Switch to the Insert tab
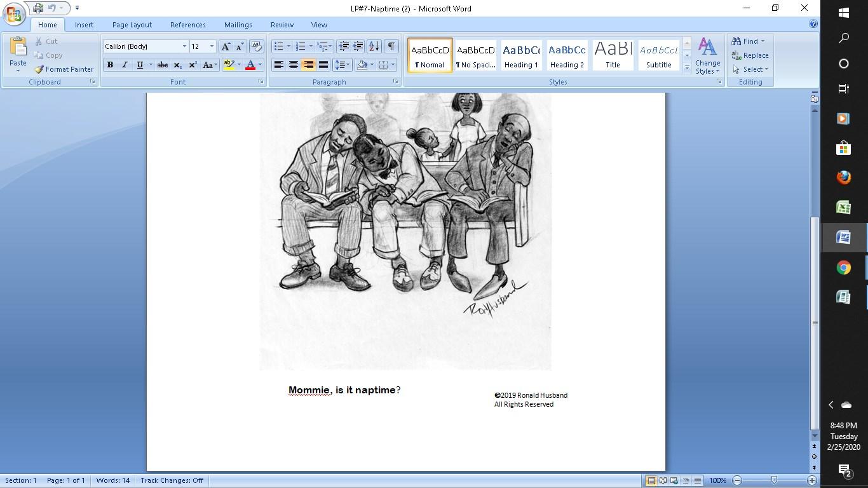This screenshot has width=868, height=488. pos(84,25)
